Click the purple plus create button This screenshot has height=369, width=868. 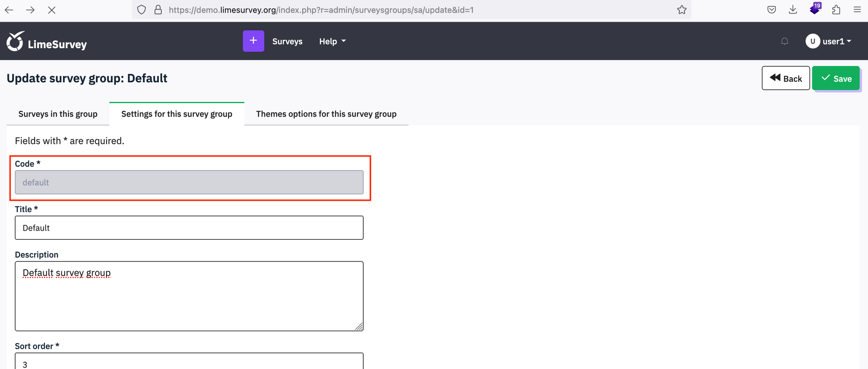pos(253,41)
